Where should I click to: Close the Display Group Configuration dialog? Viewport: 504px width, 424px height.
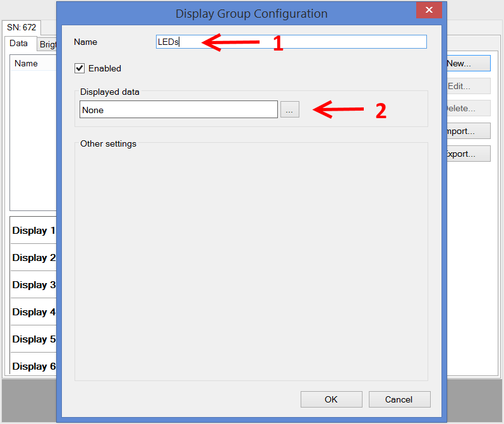coord(429,10)
